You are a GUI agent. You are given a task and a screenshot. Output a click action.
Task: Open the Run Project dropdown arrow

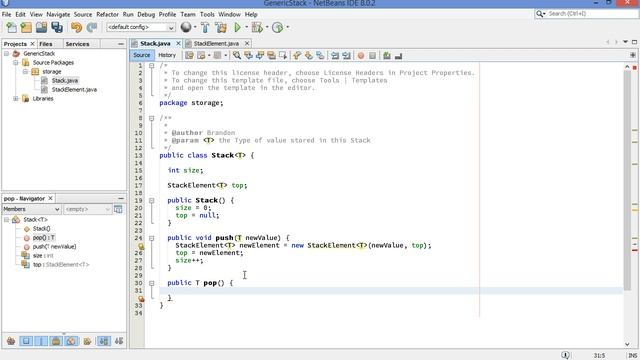pyautogui.click(x=247, y=27)
